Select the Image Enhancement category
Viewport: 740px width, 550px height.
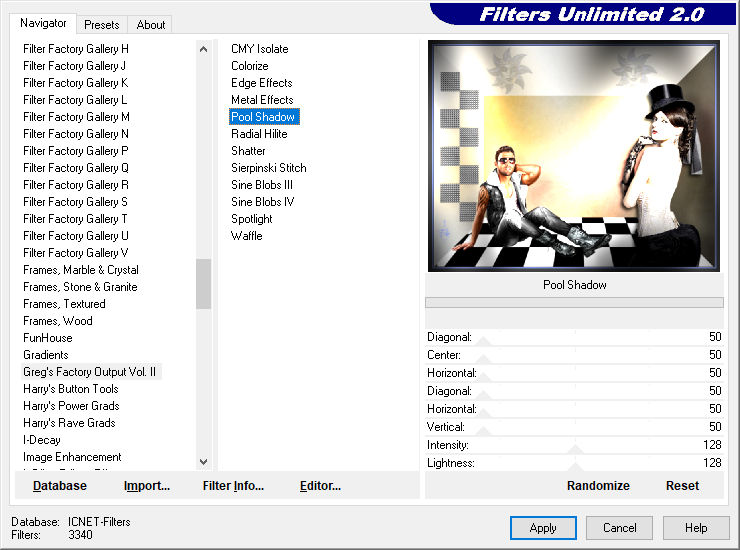click(x=72, y=457)
